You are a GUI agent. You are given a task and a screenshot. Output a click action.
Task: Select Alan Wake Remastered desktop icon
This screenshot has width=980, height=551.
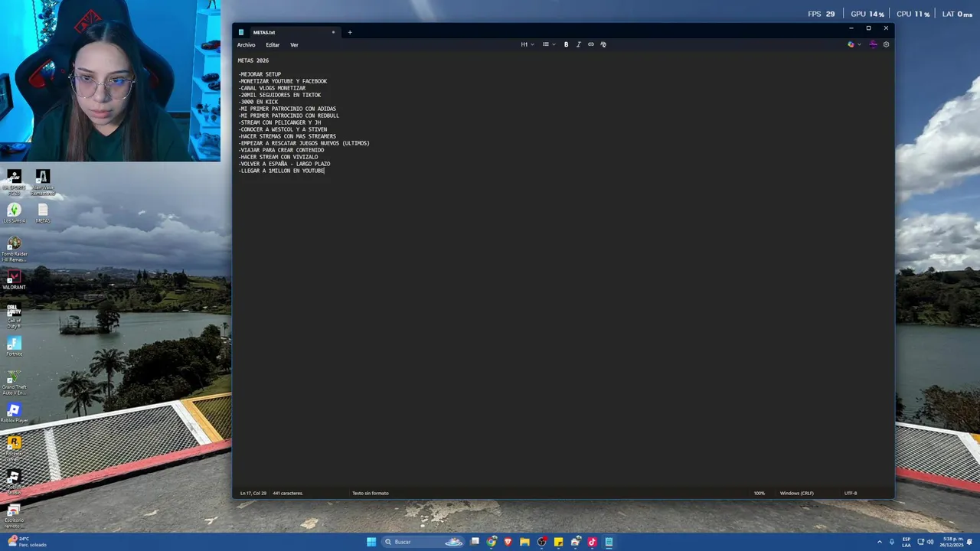pyautogui.click(x=42, y=182)
